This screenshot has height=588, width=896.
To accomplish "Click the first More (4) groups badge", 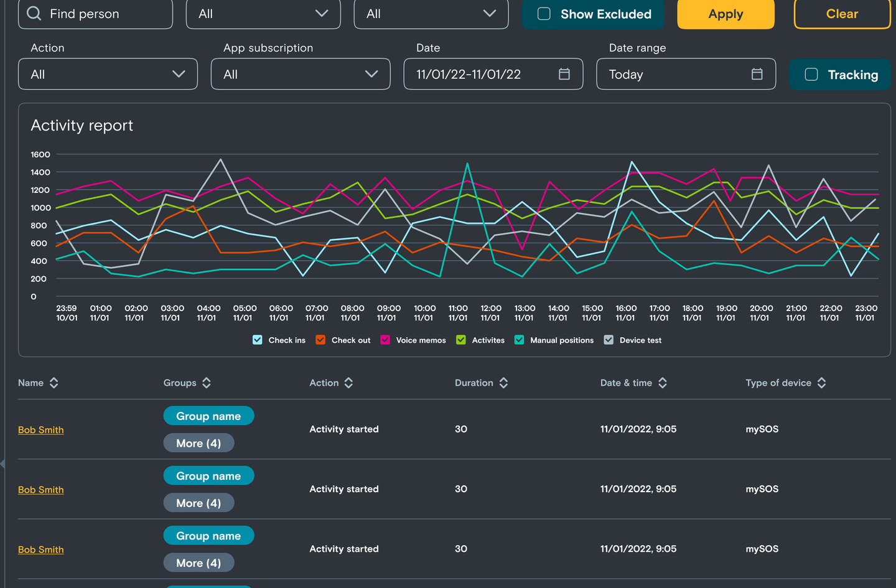I will pos(198,443).
